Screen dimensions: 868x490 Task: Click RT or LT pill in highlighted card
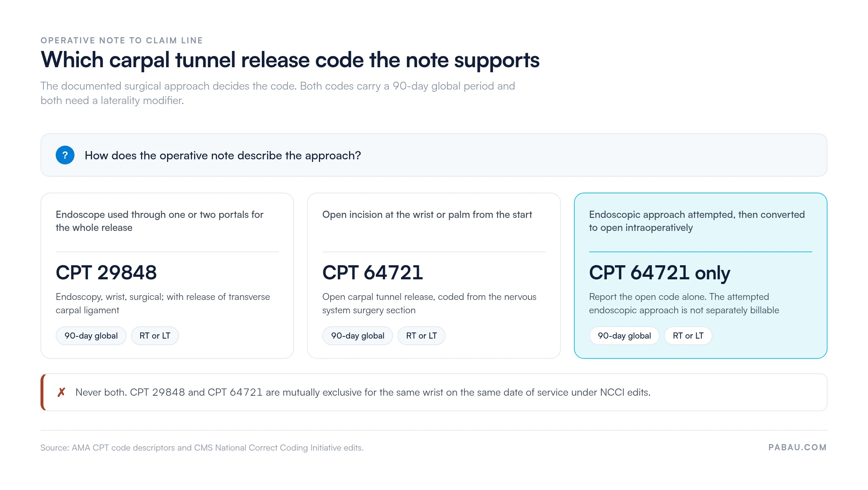688,336
